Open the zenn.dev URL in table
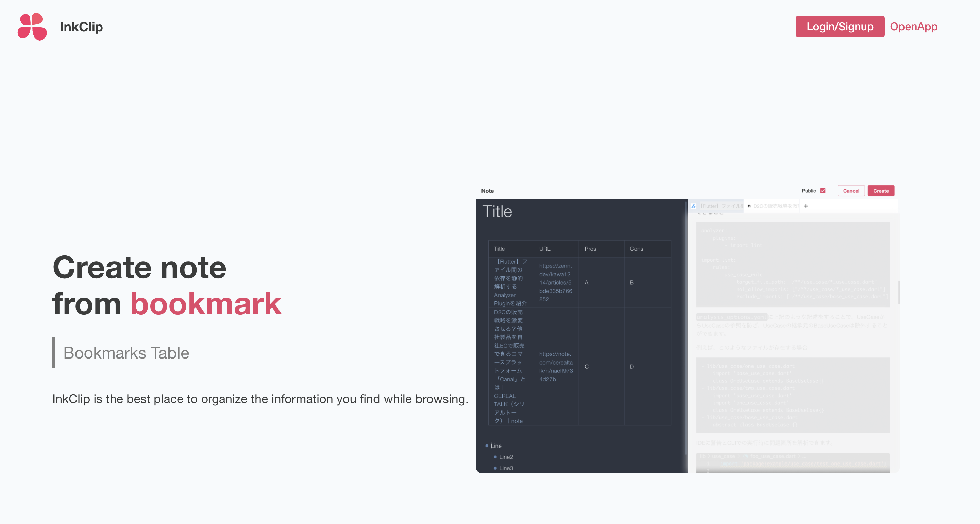The height and width of the screenshot is (524, 980). (555, 282)
